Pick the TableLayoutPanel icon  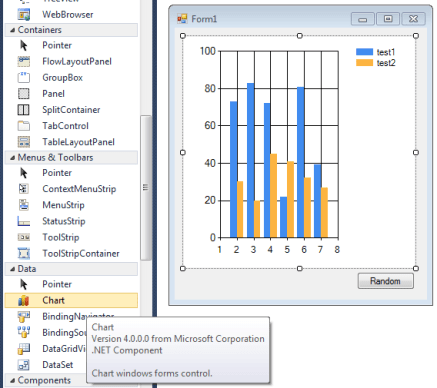(24, 142)
